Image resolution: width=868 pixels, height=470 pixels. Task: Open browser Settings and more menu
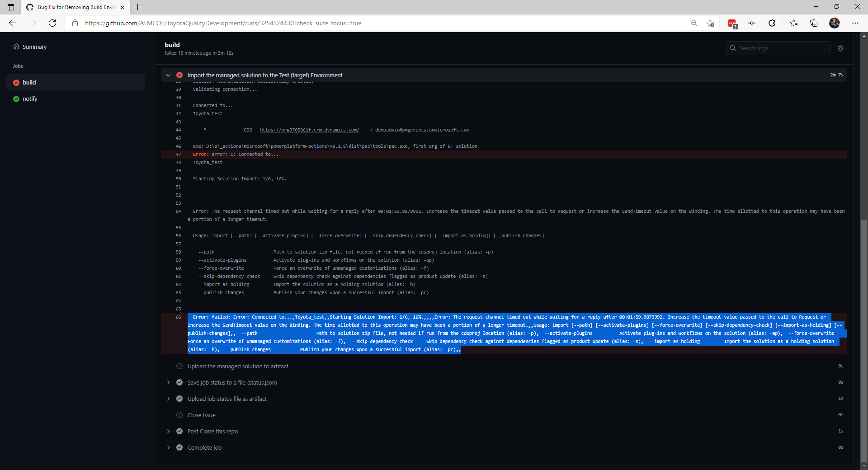pos(855,23)
